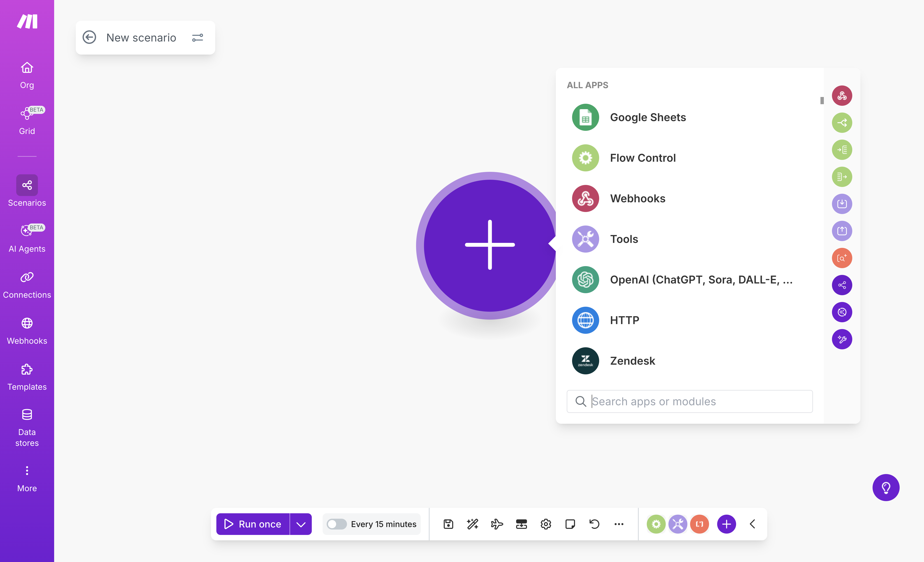This screenshot has width=924, height=562.
Task: Select Google Sheets from the ALL APPS list
Action: click(x=648, y=117)
